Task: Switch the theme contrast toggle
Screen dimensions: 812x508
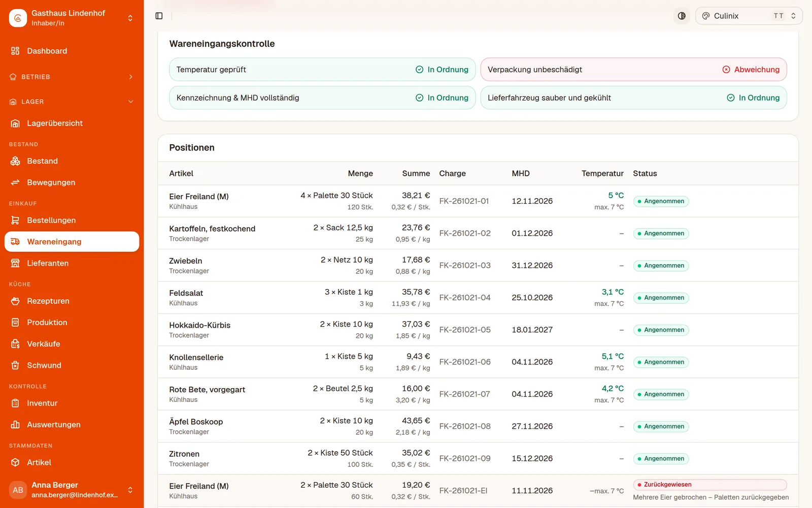Action: point(682,16)
